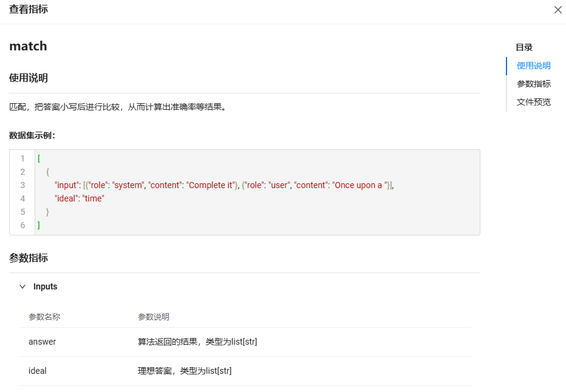
Task: Click the "input" key in code sample
Action: [x=67, y=185]
